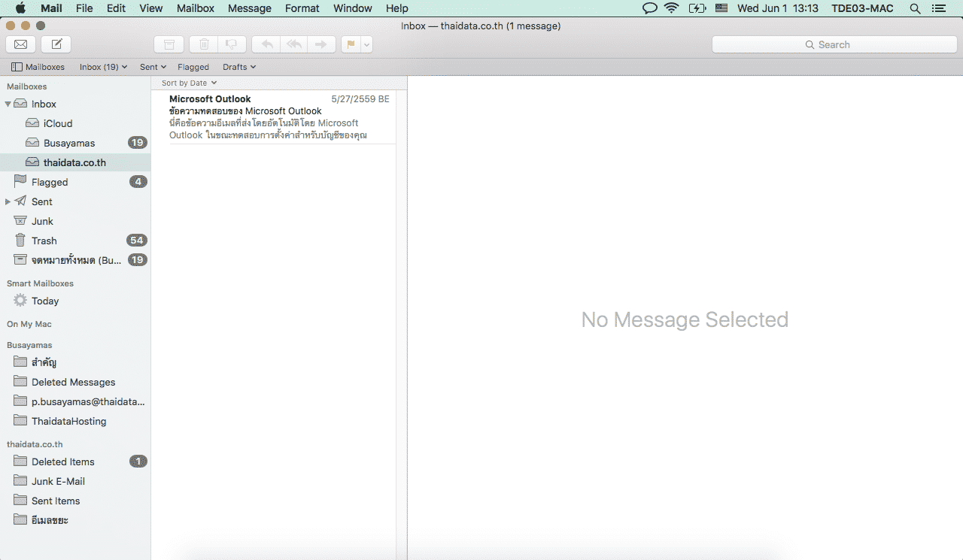
Task: Select the Inbox mailbox
Action: click(x=75, y=104)
